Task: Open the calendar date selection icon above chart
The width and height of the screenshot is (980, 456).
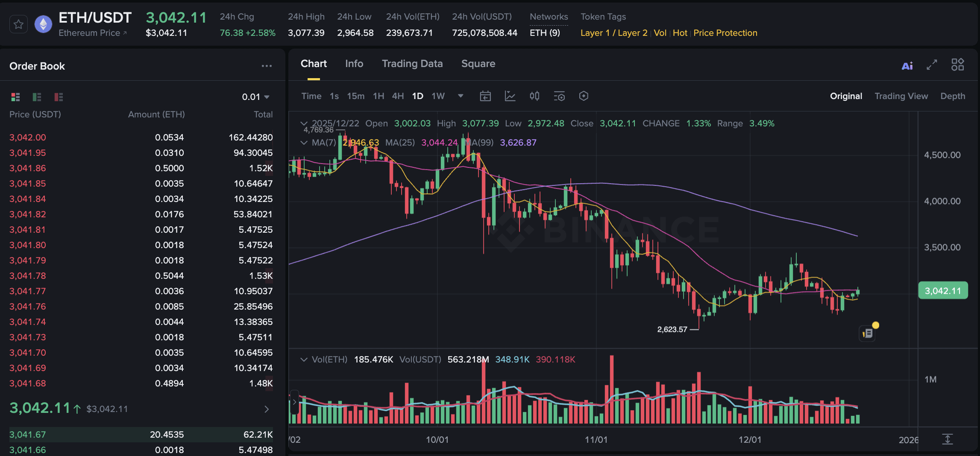Action: [x=485, y=96]
